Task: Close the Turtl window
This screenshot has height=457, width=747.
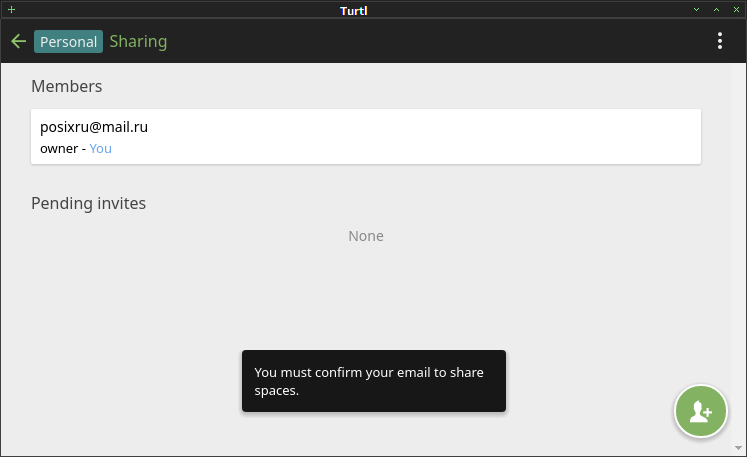Action: pos(736,10)
